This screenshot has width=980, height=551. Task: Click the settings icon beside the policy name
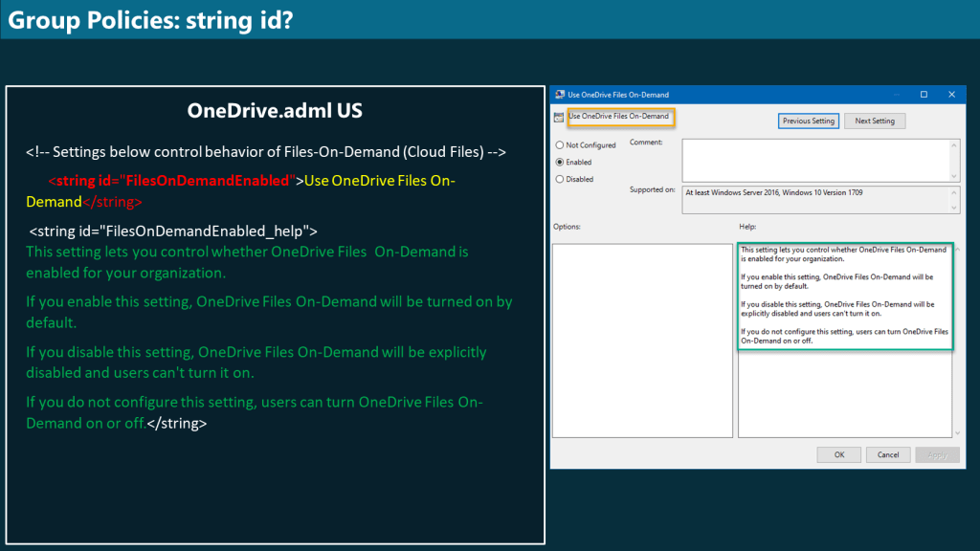click(x=557, y=117)
